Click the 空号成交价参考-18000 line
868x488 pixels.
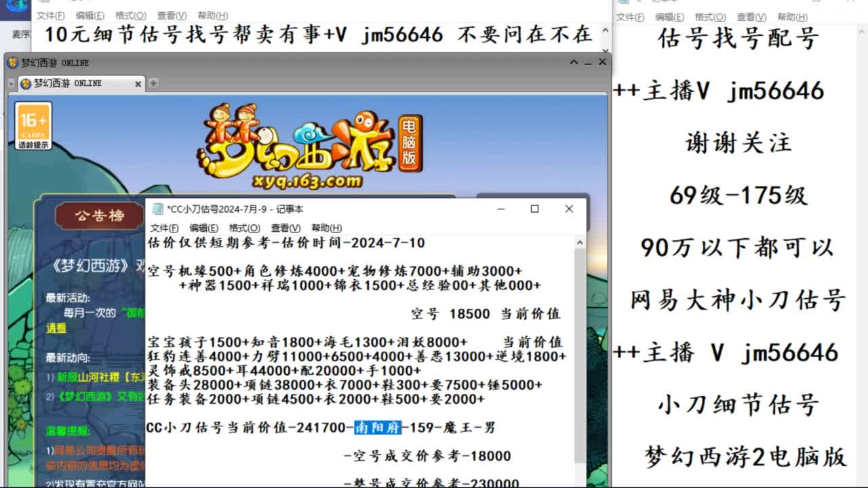(427, 456)
